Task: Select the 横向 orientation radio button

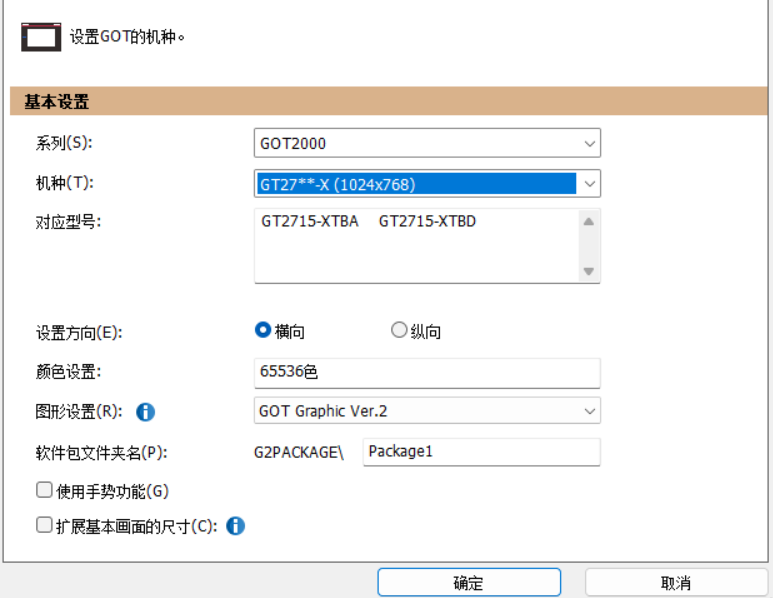Action: pyautogui.click(x=264, y=331)
